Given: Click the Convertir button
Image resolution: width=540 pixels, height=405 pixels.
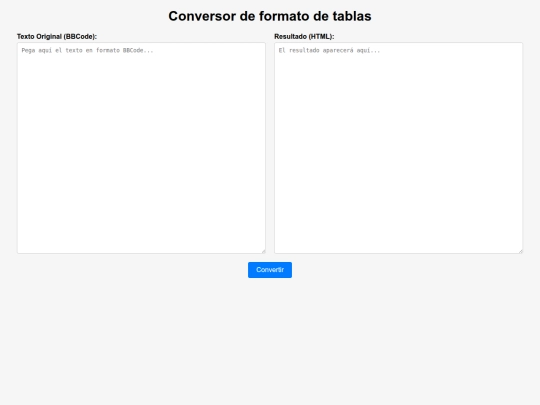Looking at the screenshot, I should click(x=270, y=270).
